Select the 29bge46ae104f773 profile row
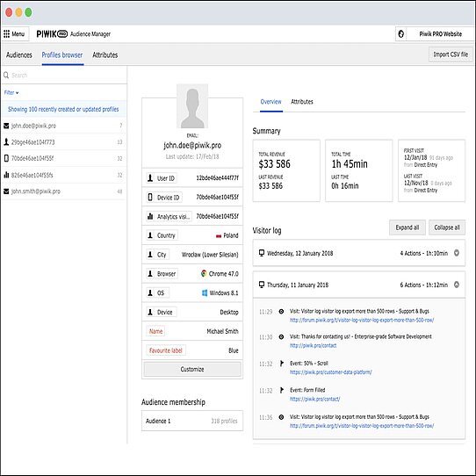Screen dimensions: 476x476 point(64,141)
